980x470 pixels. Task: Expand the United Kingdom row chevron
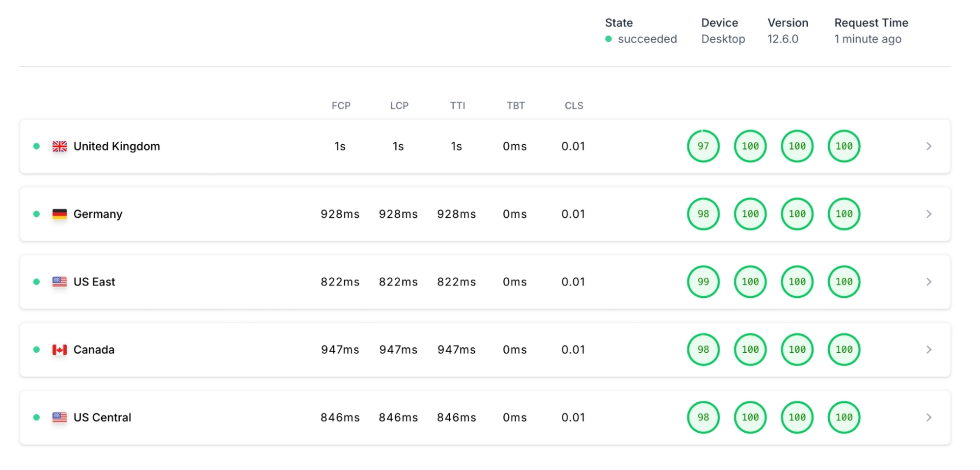(928, 146)
